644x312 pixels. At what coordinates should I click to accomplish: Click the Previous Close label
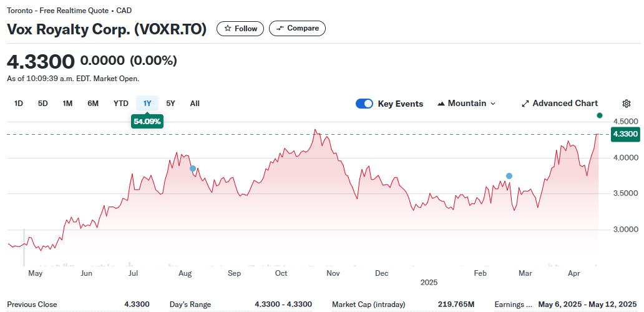32,305
